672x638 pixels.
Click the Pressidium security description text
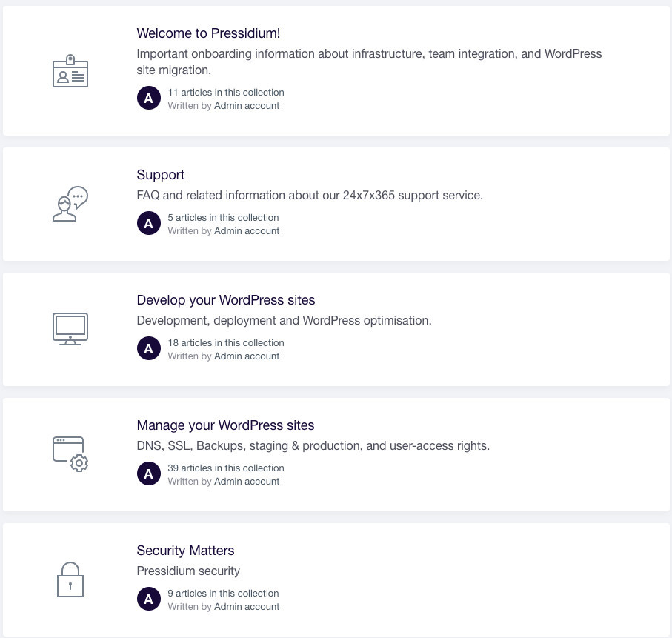(x=188, y=571)
